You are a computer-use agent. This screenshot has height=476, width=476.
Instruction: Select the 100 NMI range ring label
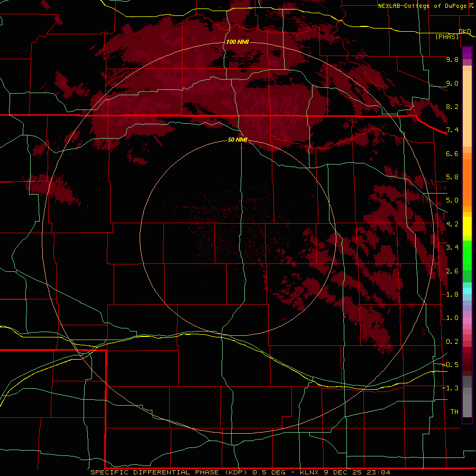(237, 42)
